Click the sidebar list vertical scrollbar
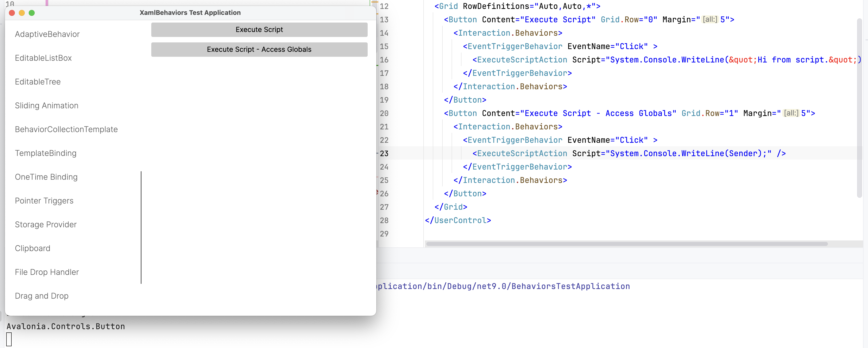Image resolution: width=868 pixels, height=348 pixels. (x=141, y=228)
